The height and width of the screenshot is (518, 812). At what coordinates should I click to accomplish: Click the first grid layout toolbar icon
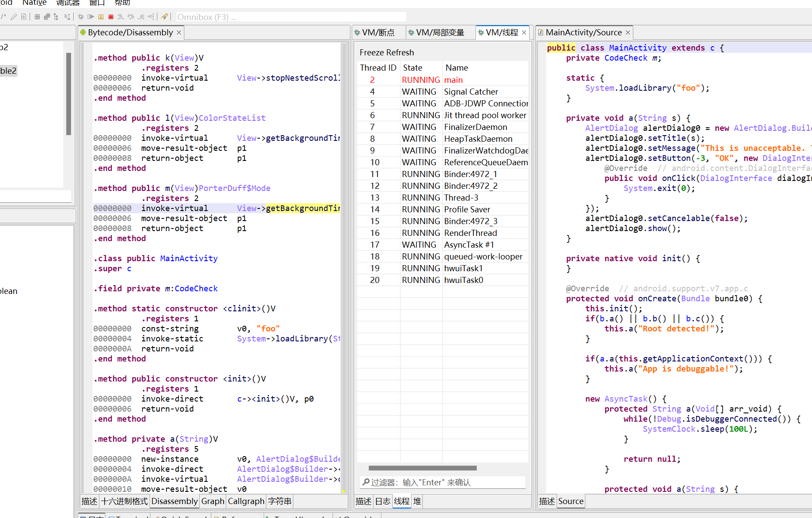point(37,17)
